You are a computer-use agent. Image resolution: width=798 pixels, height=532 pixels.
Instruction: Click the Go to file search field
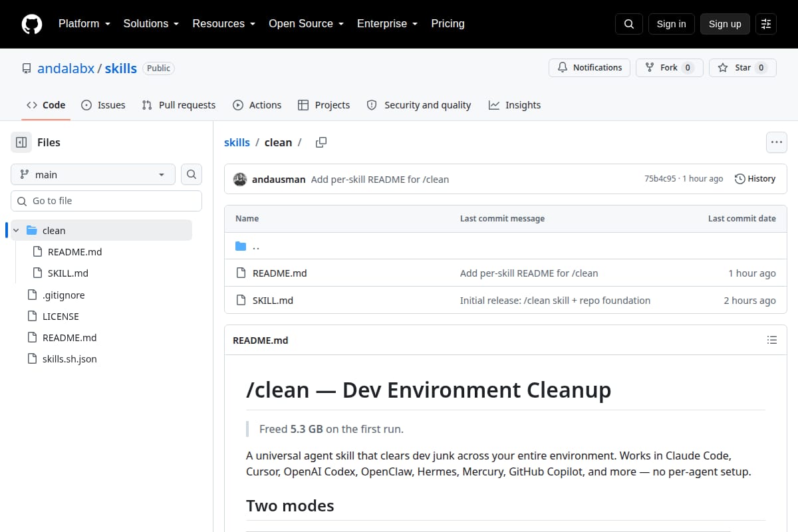[106, 201]
